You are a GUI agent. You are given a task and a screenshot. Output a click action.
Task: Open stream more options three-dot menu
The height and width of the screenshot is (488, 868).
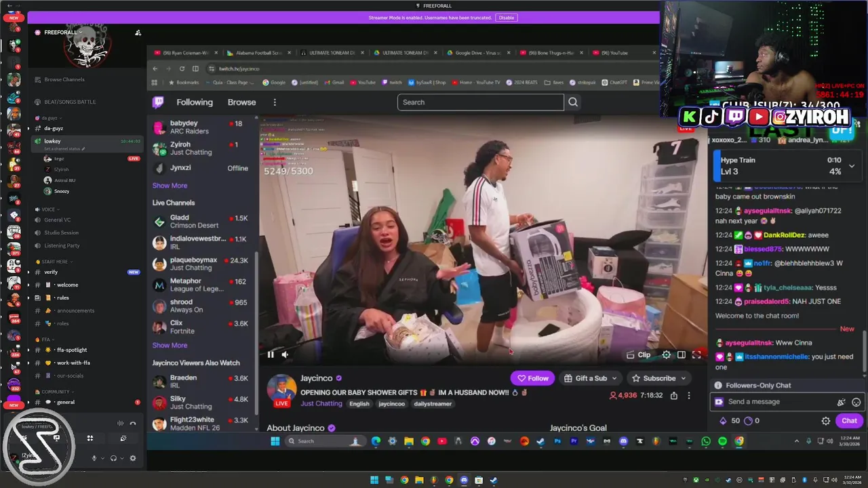tap(688, 395)
